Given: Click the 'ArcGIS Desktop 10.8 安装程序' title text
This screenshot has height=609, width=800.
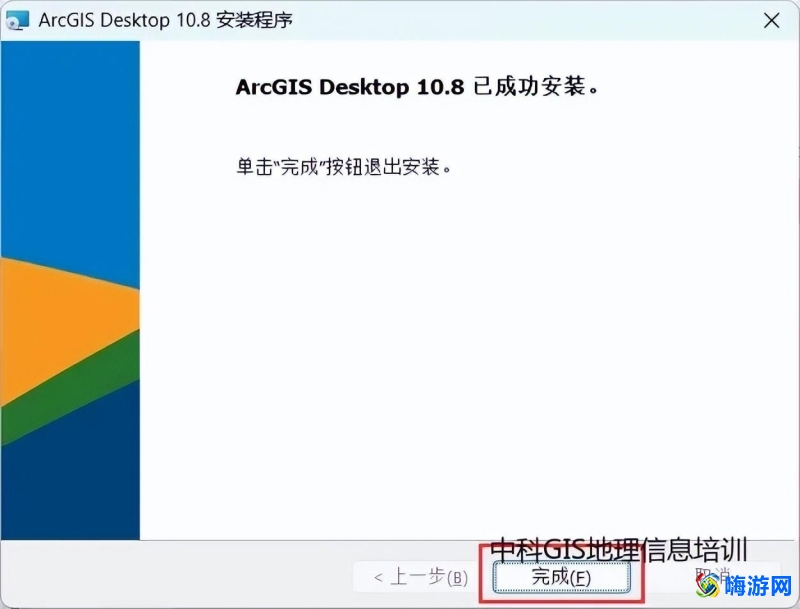Looking at the screenshot, I should [x=166, y=20].
